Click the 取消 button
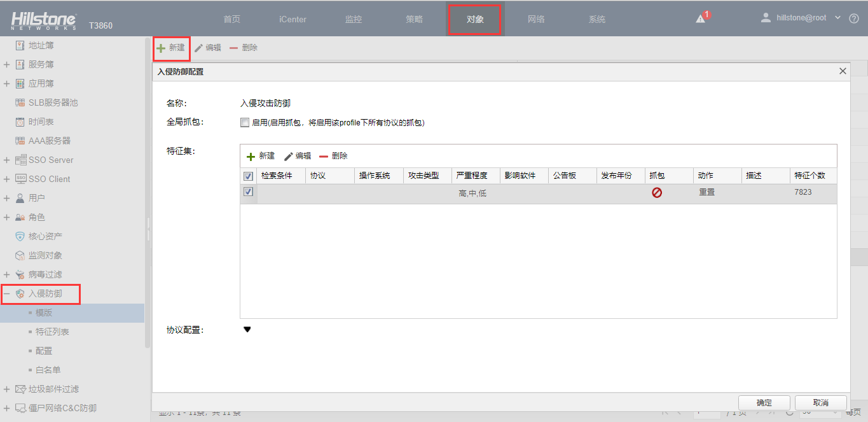The width and height of the screenshot is (868, 422). pos(821,403)
